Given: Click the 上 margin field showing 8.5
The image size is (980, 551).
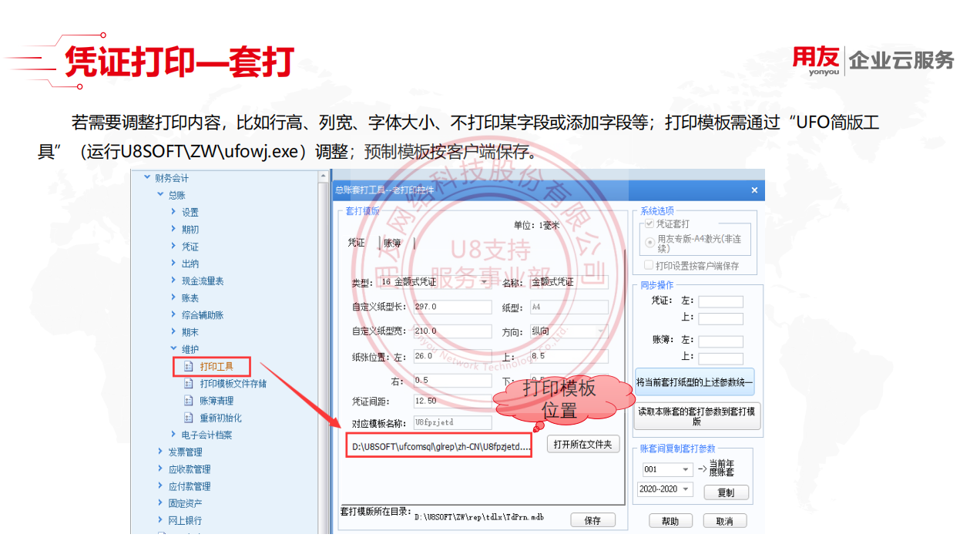Looking at the screenshot, I should (x=569, y=357).
